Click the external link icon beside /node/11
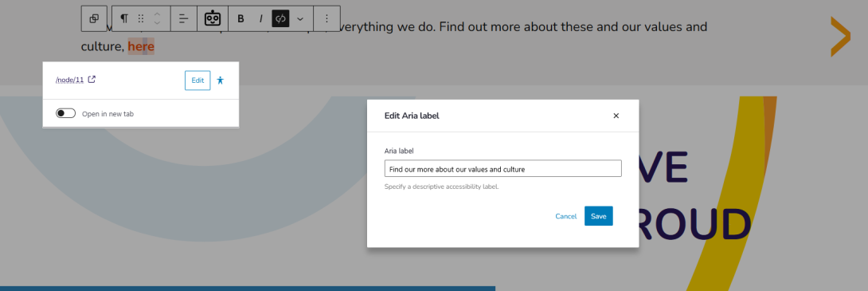The height and width of the screenshot is (291, 868). pyautogui.click(x=92, y=79)
